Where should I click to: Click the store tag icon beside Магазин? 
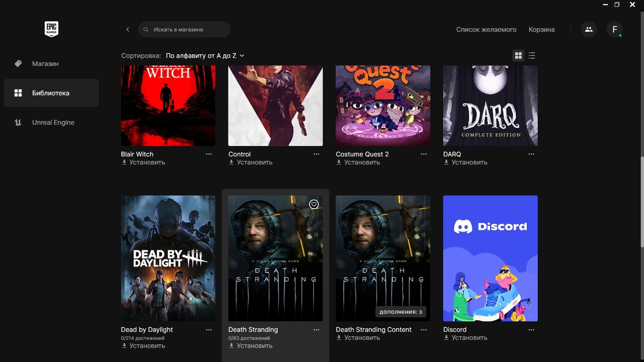(18, 64)
